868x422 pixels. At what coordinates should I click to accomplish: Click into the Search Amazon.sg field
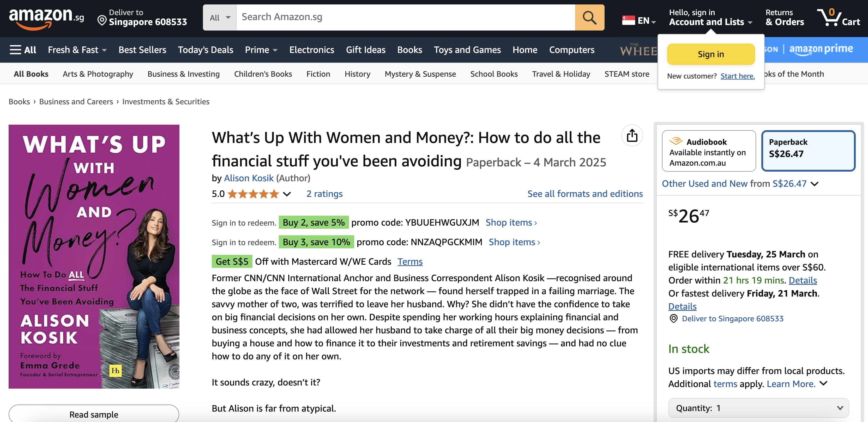tap(405, 17)
